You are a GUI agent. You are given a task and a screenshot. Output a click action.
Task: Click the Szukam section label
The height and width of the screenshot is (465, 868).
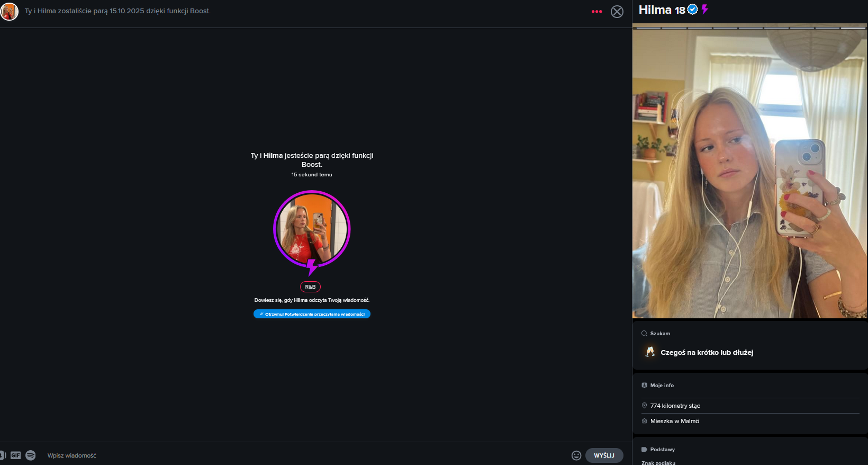660,334
